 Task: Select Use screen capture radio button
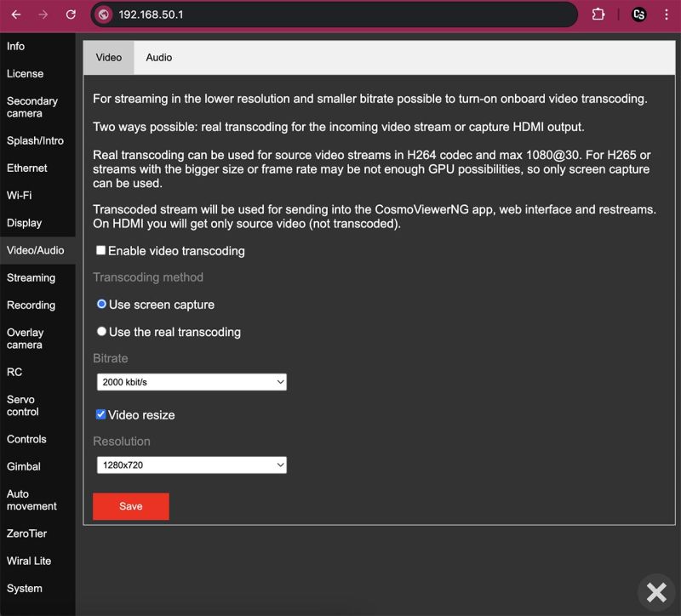coord(102,304)
